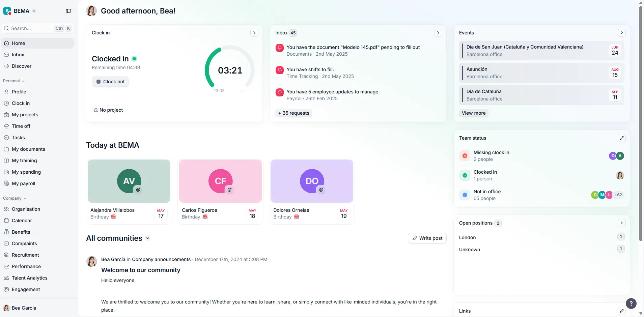Navigate to Discover in the sidebar
Screen dimensions: 644x317
point(22,66)
